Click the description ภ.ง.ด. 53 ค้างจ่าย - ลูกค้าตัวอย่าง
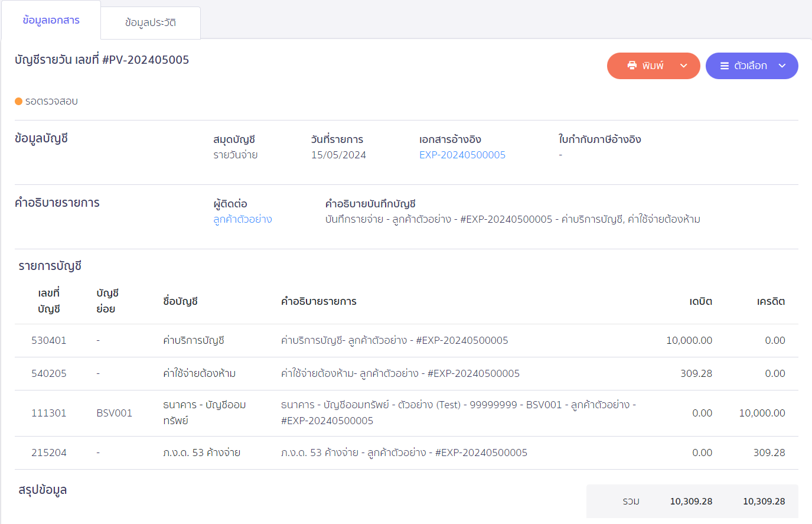The width and height of the screenshot is (812, 524). click(404, 453)
